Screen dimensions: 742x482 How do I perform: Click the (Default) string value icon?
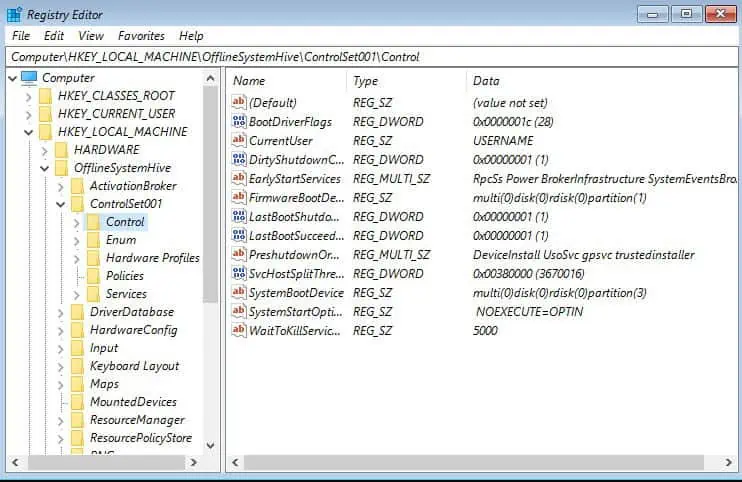tap(239, 102)
